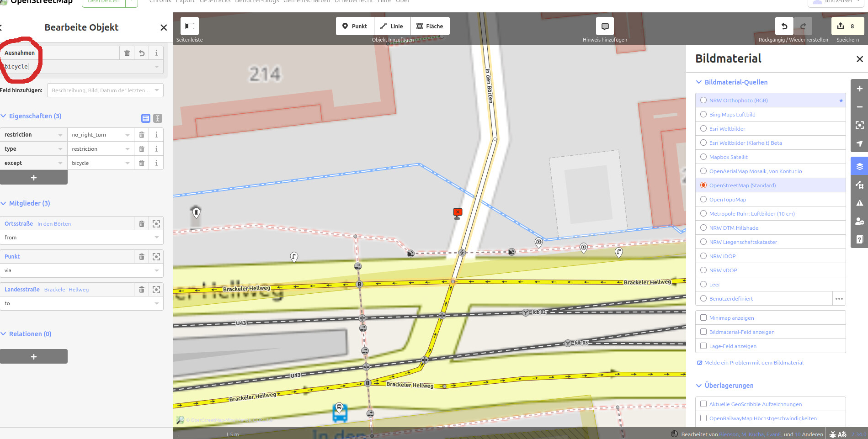Enable Bildmaterial-Feld anzeigen checkbox
Viewport: 868px width, 439px height.
tap(703, 332)
